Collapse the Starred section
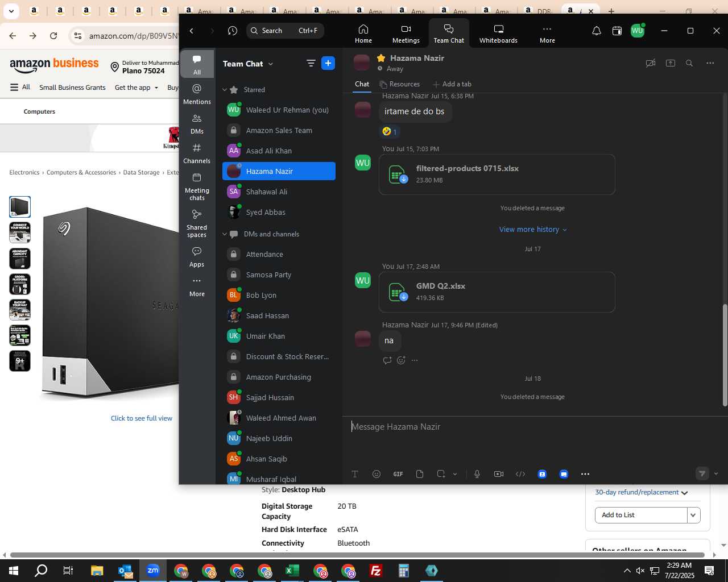The height and width of the screenshot is (582, 728). 225,90
